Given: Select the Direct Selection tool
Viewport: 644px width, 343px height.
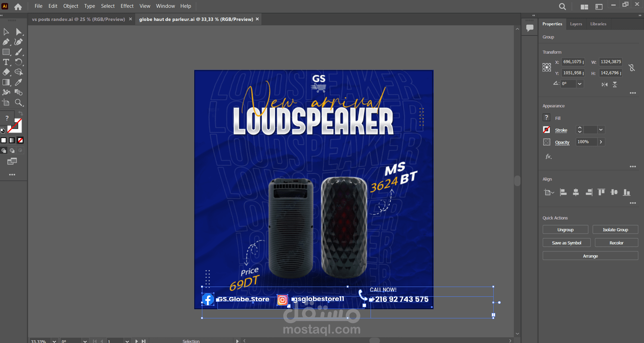Looking at the screenshot, I should coord(19,32).
